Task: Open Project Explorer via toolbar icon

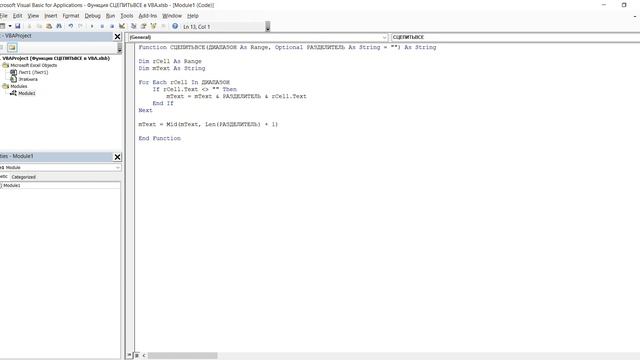Action: point(133,26)
